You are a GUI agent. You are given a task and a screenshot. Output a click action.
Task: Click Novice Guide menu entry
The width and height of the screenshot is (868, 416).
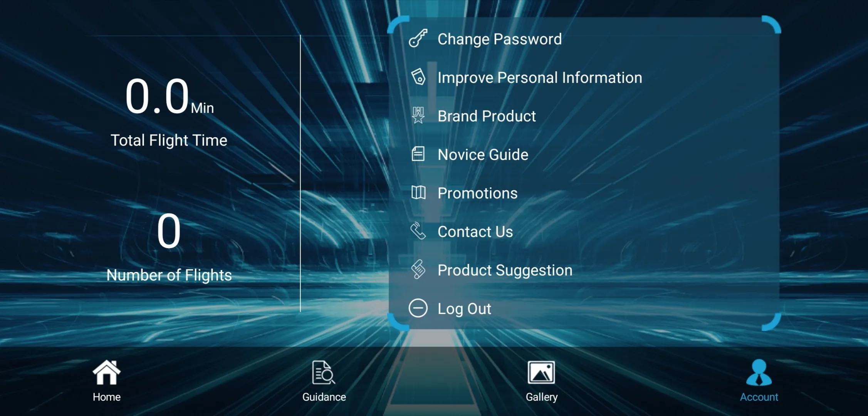pyautogui.click(x=482, y=154)
